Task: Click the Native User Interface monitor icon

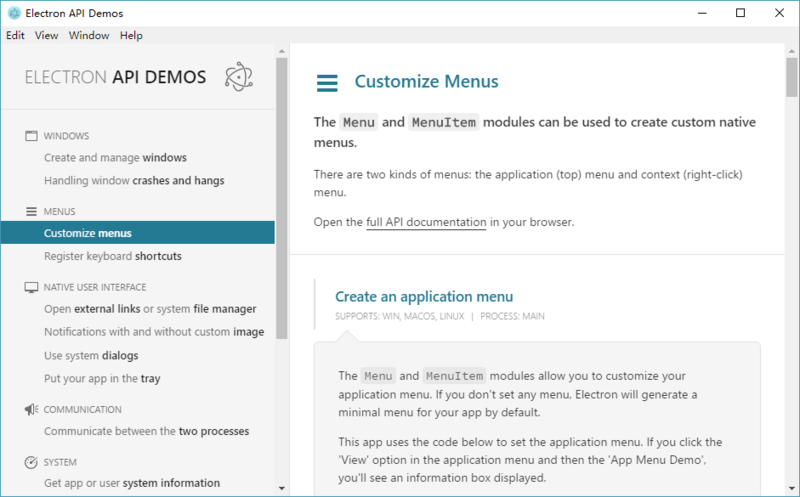Action: click(31, 287)
